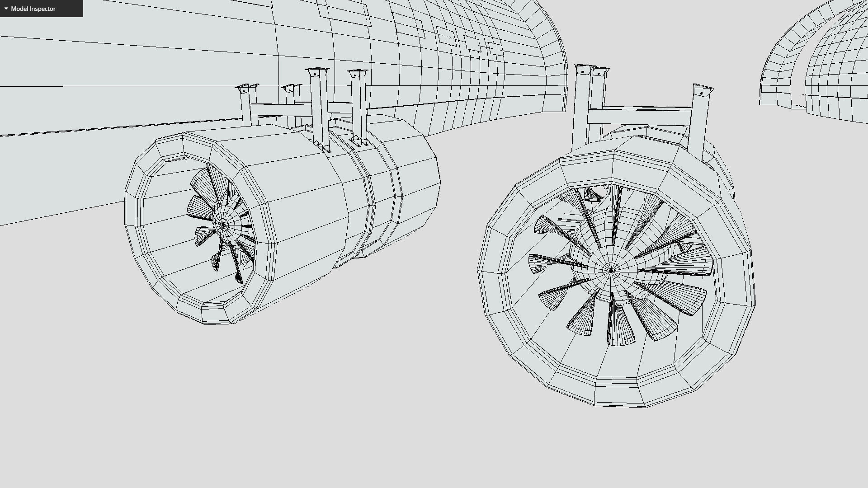Click the bottom-pointing fan blade on right engine
Viewport: 868px width, 488px height.
click(x=619, y=325)
